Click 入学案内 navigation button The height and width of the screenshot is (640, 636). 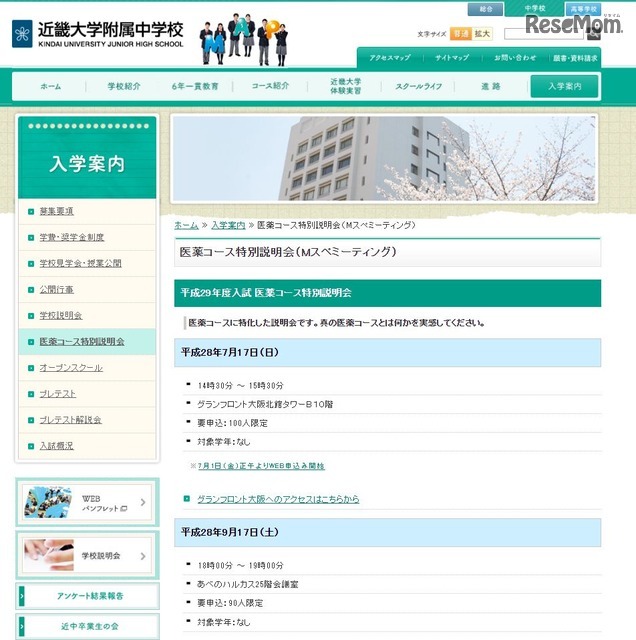(564, 86)
